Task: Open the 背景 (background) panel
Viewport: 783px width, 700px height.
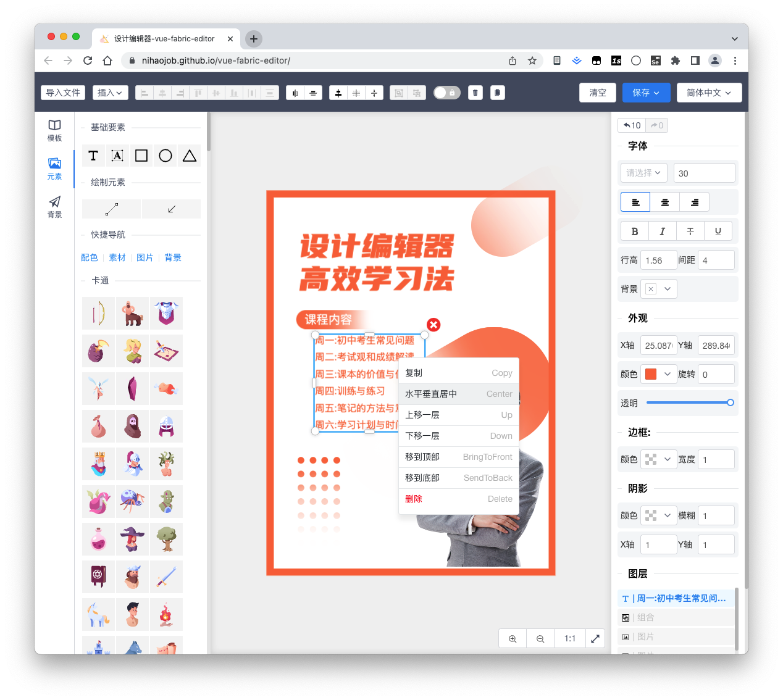Action: 54,207
